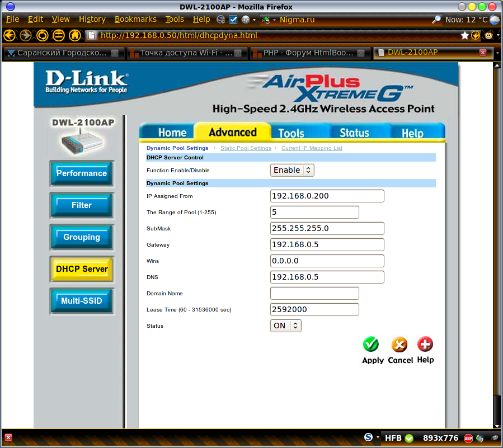Go back with the Back arrow button
Viewport: 503px width, 448px height.
pos(10,35)
